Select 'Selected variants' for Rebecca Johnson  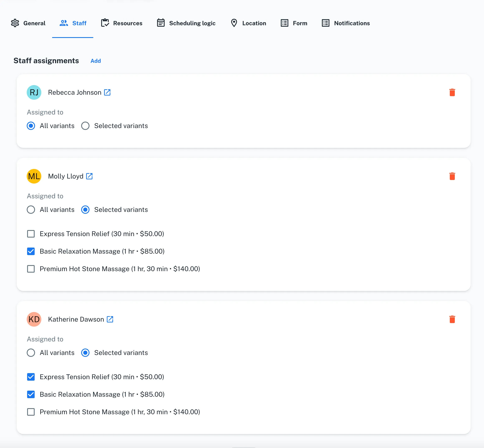[x=85, y=126]
